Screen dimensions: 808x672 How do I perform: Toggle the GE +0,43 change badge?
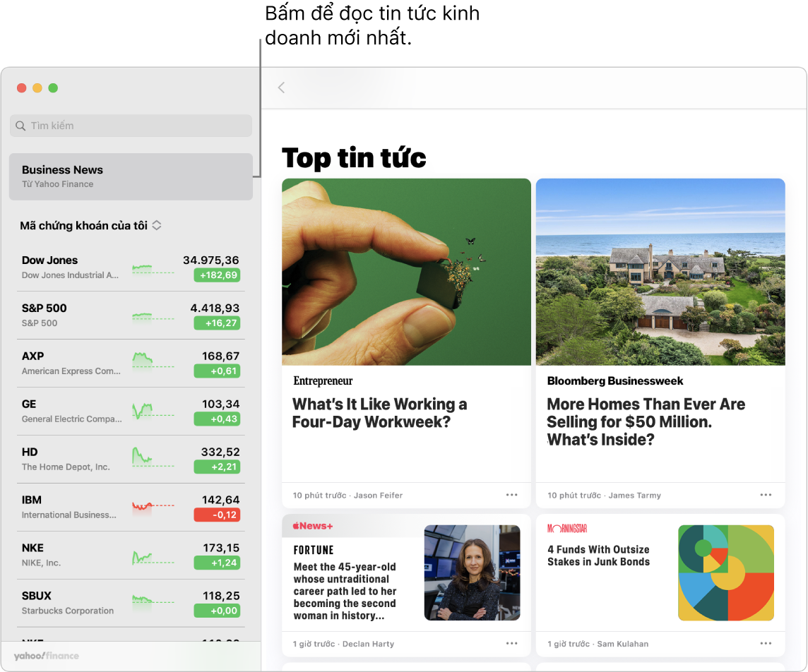click(x=217, y=419)
